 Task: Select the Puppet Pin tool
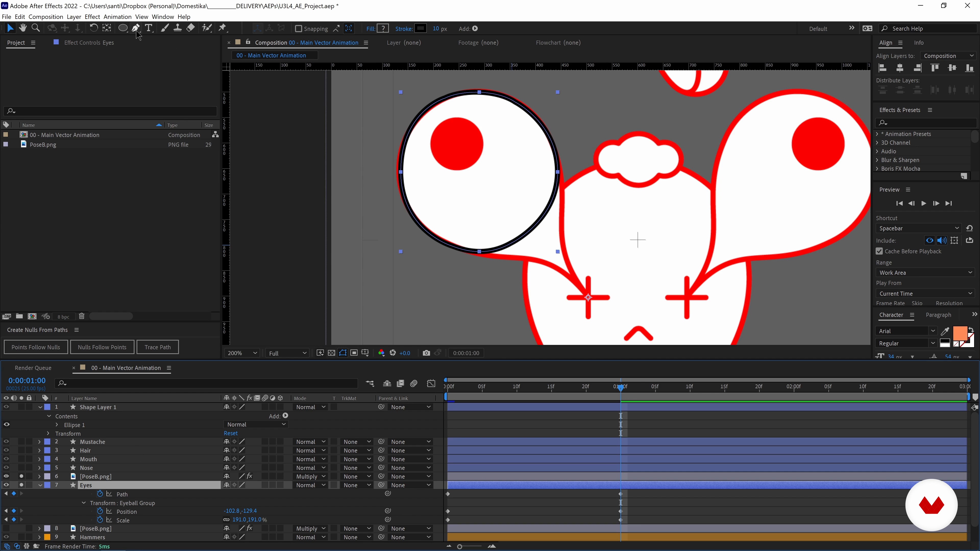(223, 28)
